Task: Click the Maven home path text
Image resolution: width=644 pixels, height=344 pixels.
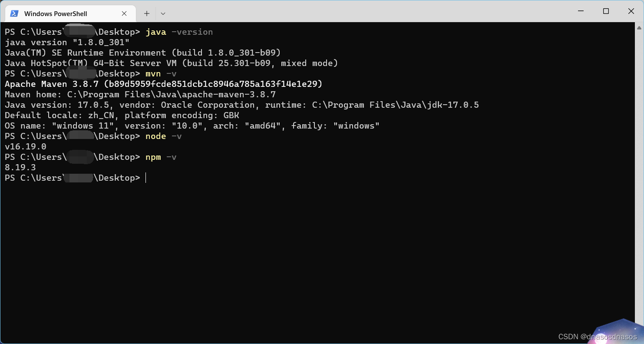Action: [x=139, y=94]
